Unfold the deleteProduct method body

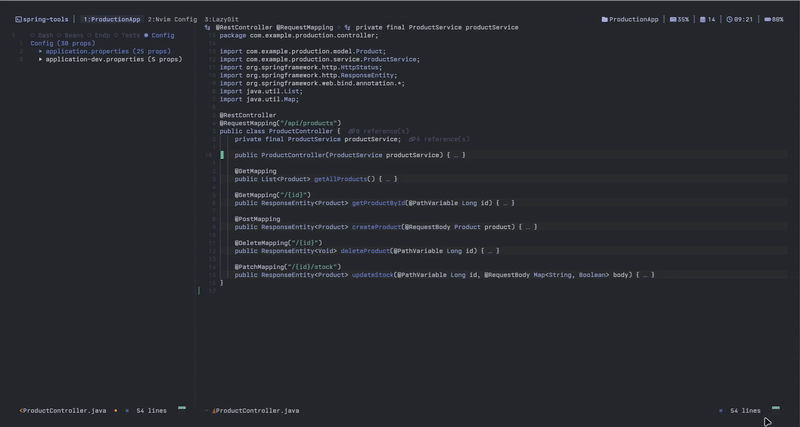[490, 251]
